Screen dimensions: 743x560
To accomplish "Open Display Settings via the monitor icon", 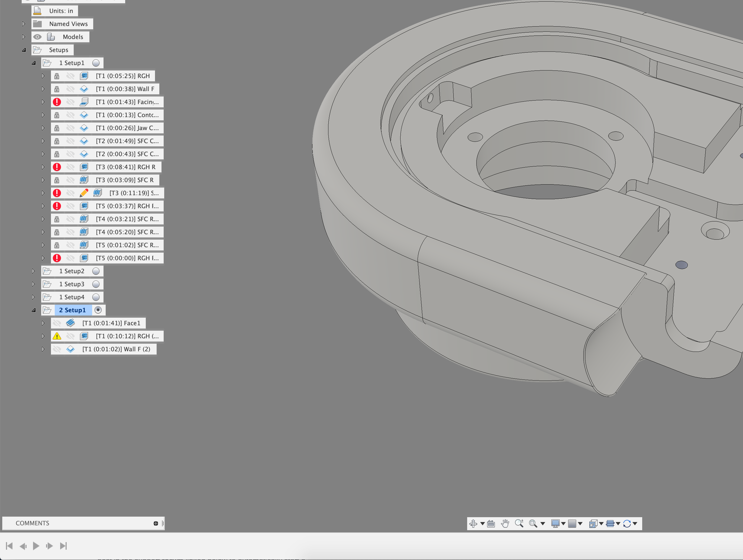I will 556,523.
